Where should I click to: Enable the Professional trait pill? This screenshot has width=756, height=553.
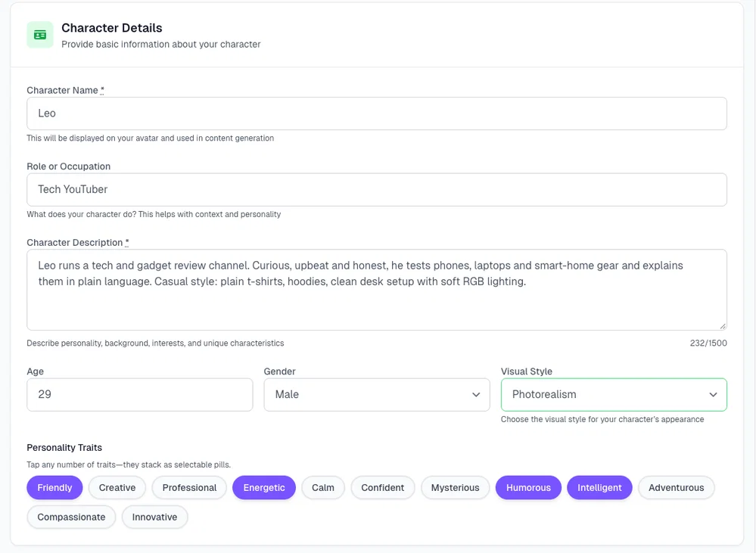(189, 487)
